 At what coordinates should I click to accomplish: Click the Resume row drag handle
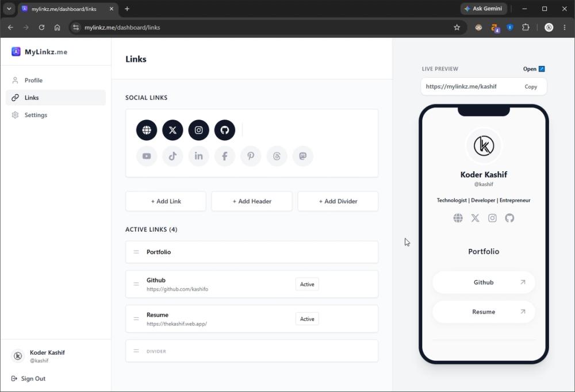pos(136,318)
